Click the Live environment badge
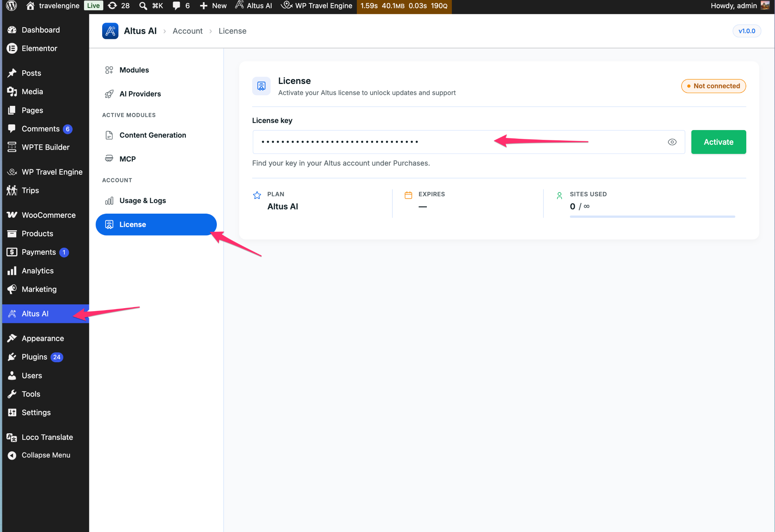This screenshot has height=532, width=775. pos(93,6)
